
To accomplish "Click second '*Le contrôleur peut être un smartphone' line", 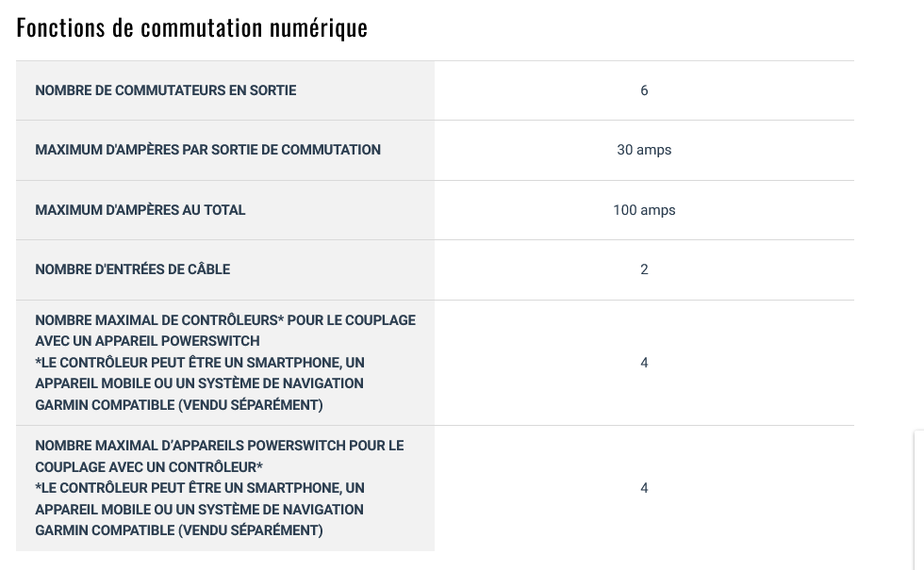I will (x=200, y=488).
